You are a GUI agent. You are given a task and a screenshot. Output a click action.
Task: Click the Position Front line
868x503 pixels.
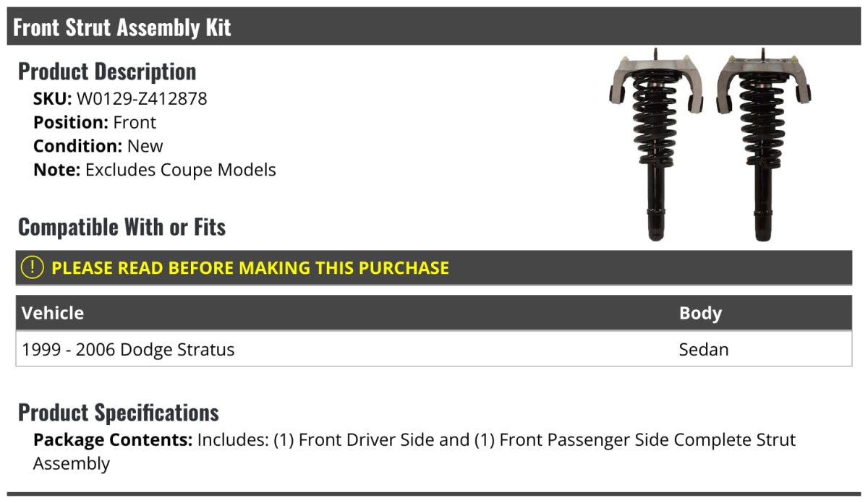point(95,122)
